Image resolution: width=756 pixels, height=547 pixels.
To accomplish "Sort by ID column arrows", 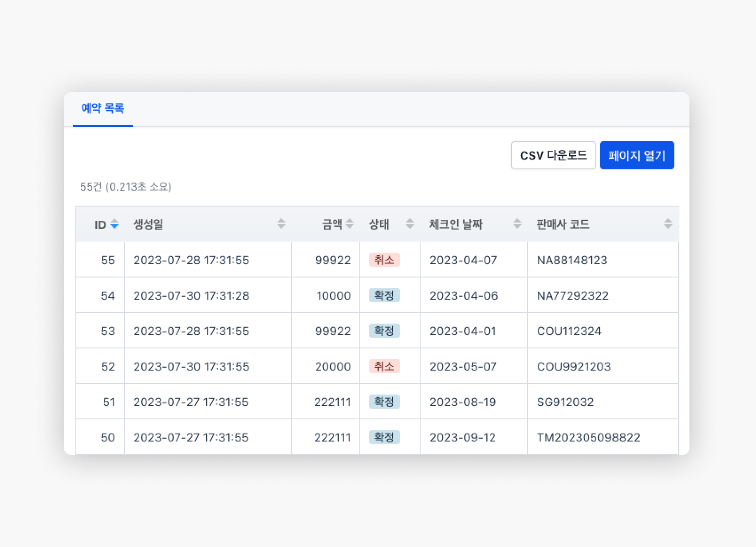I will point(114,224).
